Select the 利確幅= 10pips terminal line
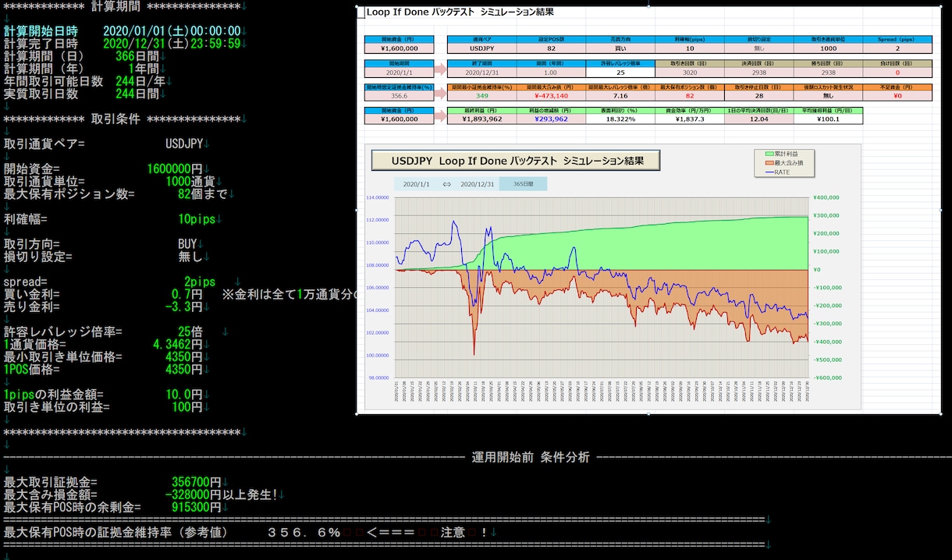Image resolution: width=952 pixels, height=560 pixels. (111, 219)
